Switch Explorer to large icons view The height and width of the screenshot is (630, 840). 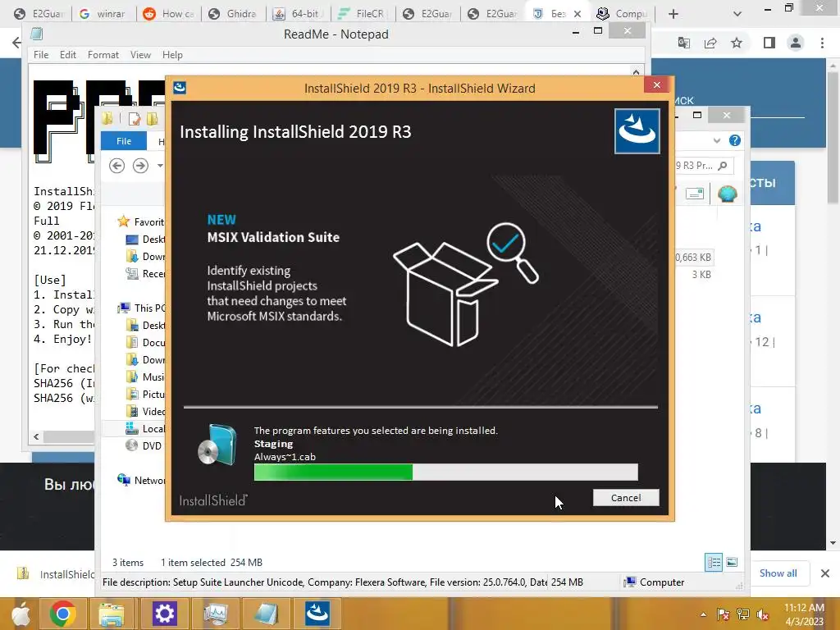tap(732, 562)
